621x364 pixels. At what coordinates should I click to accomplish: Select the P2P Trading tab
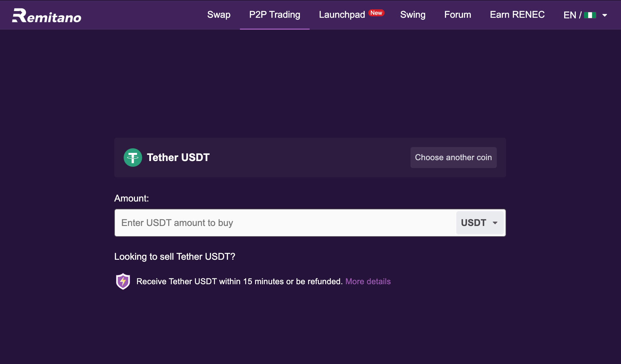(x=275, y=15)
